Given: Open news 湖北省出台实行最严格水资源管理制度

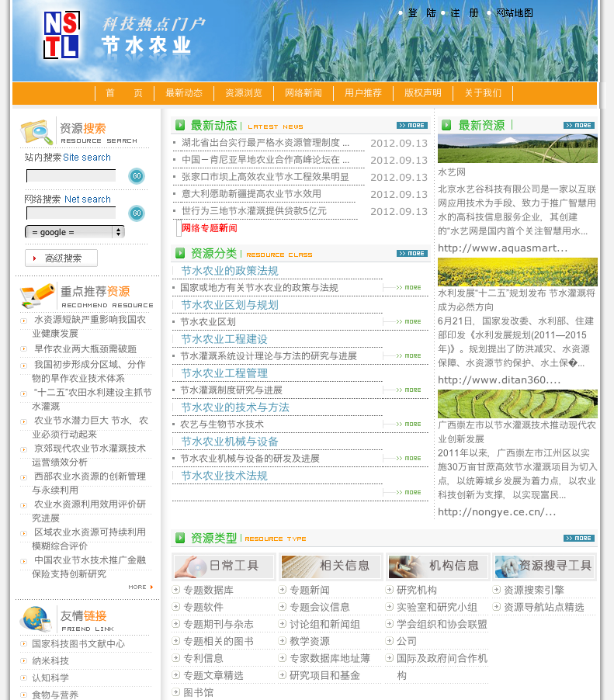Looking at the screenshot, I should (265, 143).
